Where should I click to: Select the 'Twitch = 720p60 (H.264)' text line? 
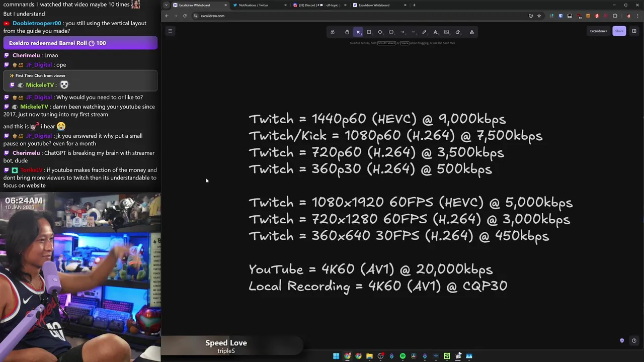pyautogui.click(x=376, y=152)
